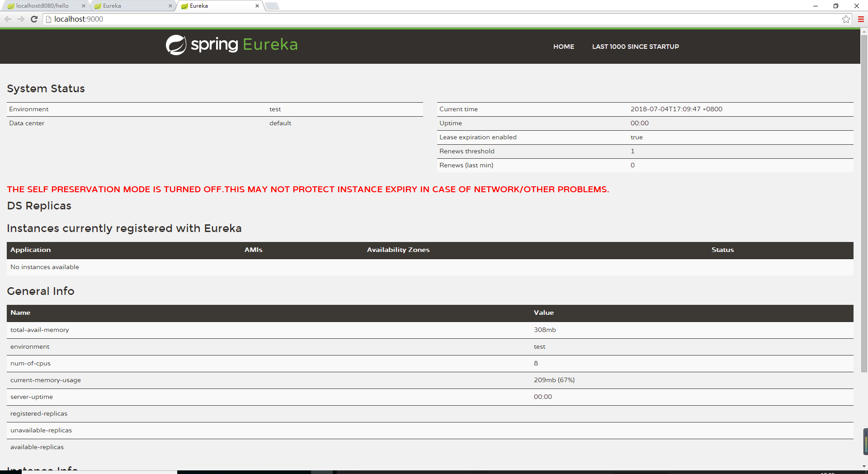Viewport: 868px width, 474px height.
Task: Switch to the middle Eureka tab
Action: coord(131,6)
